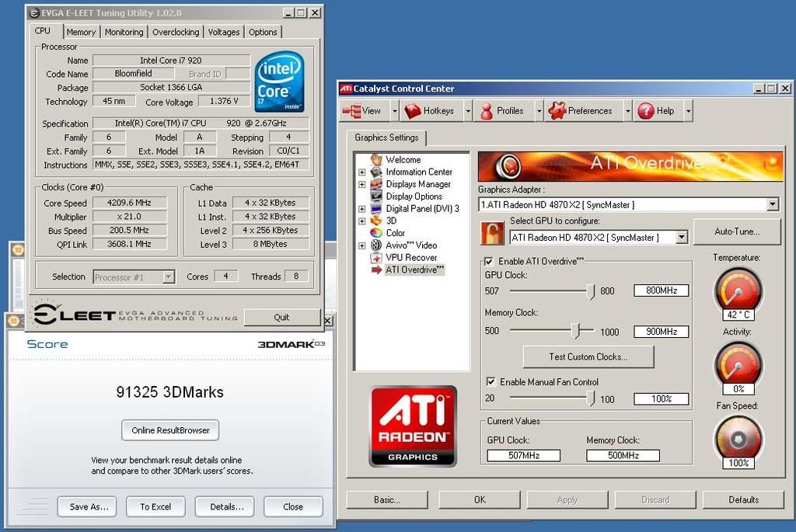Click the ATI icon in Catalyst title bar
The height and width of the screenshot is (532, 796).
point(346,89)
